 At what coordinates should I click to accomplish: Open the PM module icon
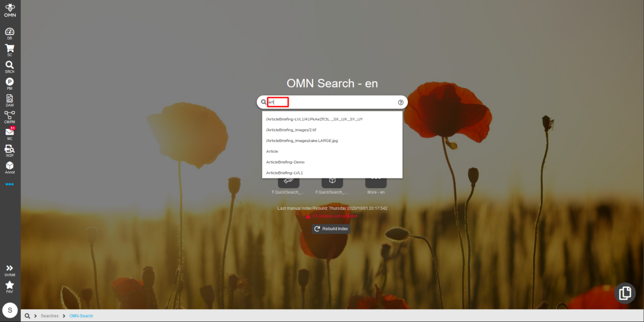point(10,84)
